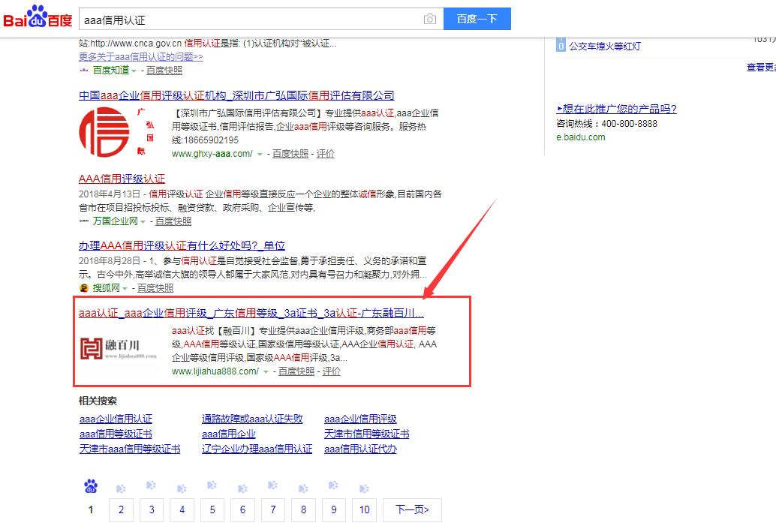Screen dimensions: 776x532
Task: Click the 百度知道 source icon
Action: tap(84, 71)
